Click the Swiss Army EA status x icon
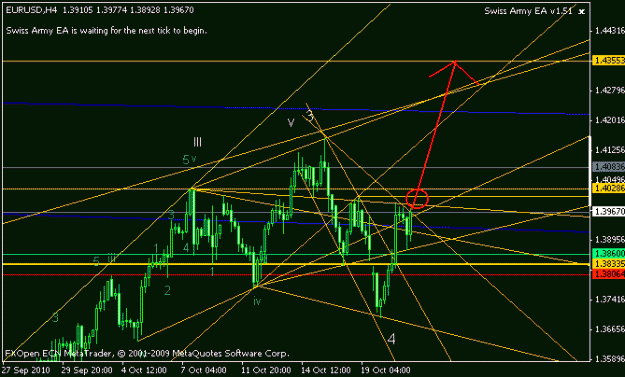 [582, 12]
